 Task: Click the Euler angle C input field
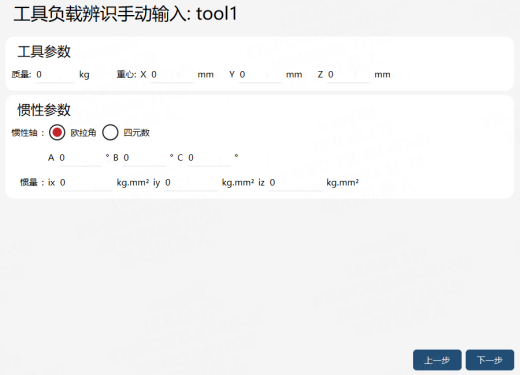click(x=209, y=158)
